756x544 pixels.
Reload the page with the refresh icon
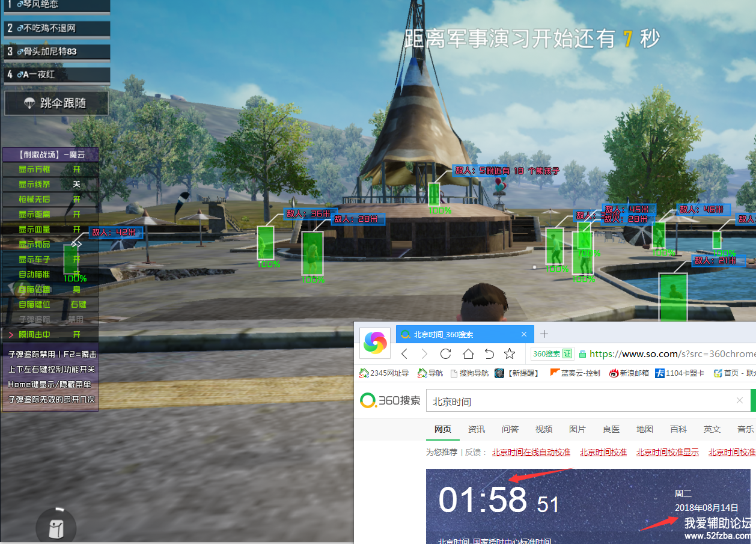[x=445, y=353]
